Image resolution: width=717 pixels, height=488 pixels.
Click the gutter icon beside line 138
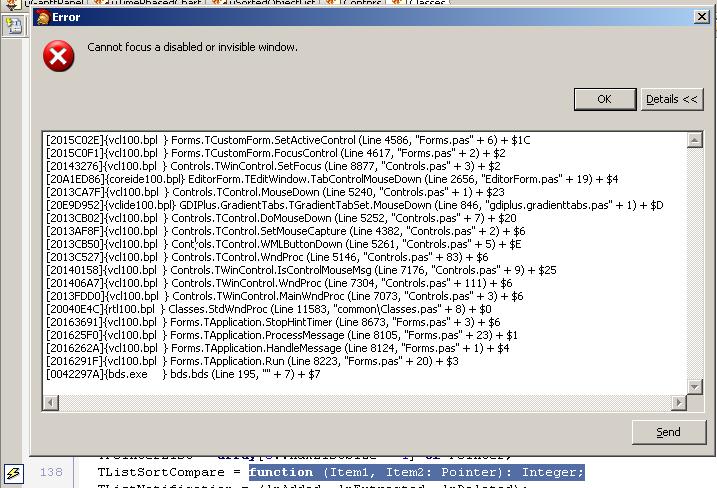pos(13,473)
